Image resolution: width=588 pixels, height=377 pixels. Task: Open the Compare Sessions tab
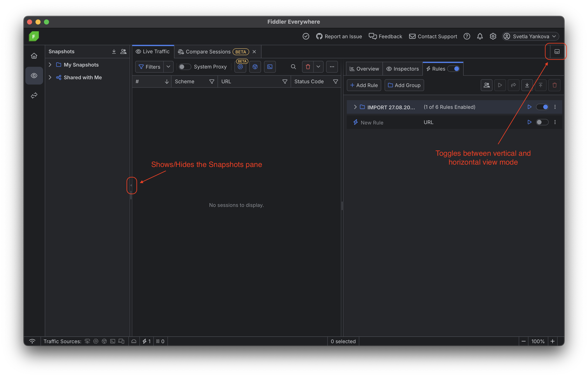tap(208, 52)
